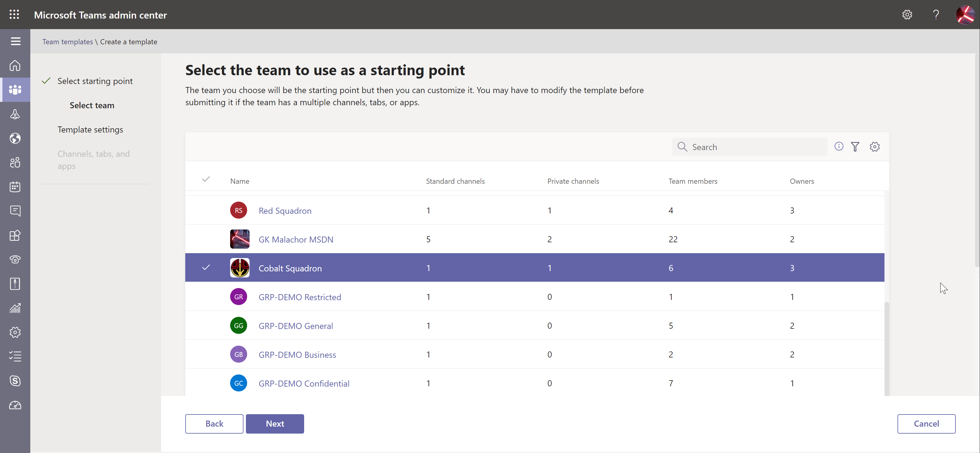
Task: Open the Home icon in sidebar
Action: coord(15,65)
